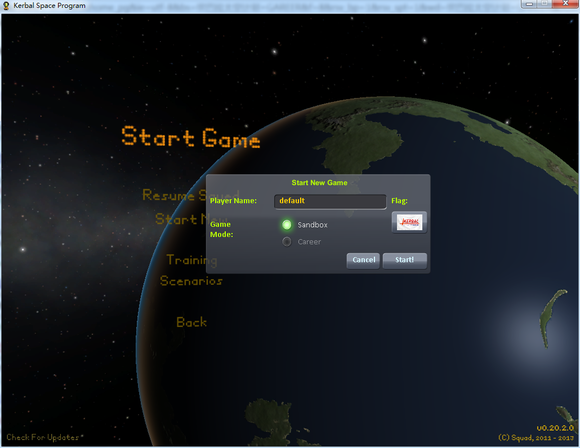Click the Start! button
This screenshot has width=580, height=448.
[x=405, y=260]
